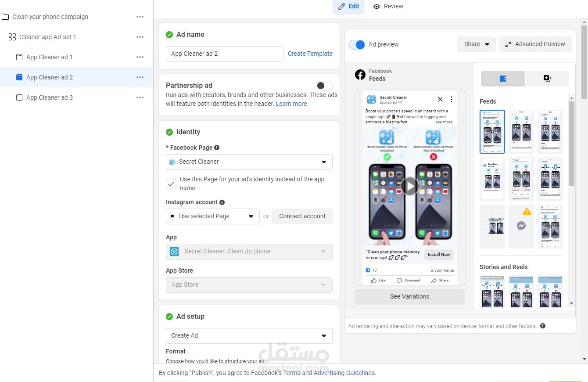Click see more in ad preview text
Viewport: 588px width, 382px height.
click(442, 122)
